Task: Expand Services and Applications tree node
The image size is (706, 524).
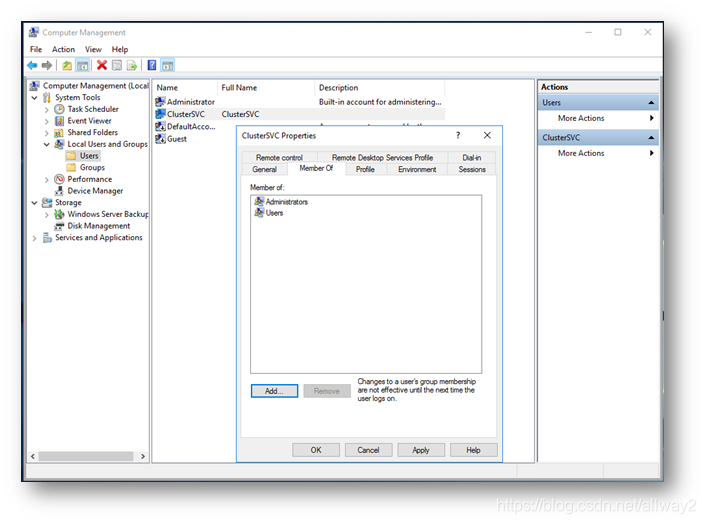Action: 34,238
